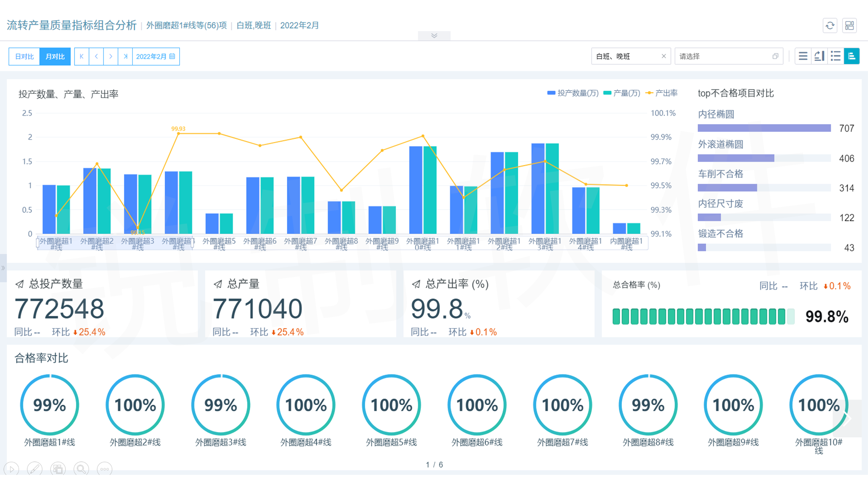Open the 2022年2月 date picker field
The height and width of the screenshot is (486, 868).
point(156,57)
